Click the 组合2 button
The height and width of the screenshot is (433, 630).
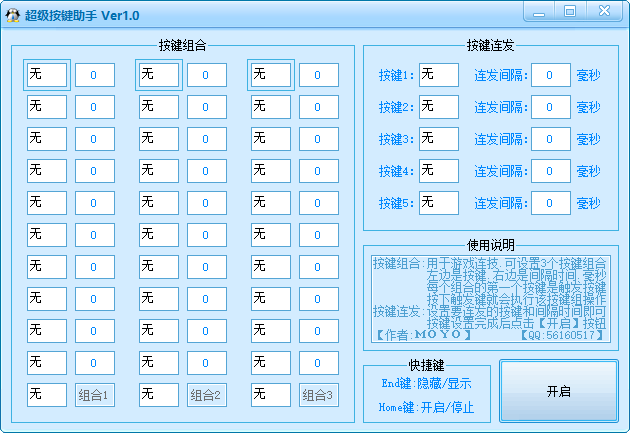click(207, 395)
